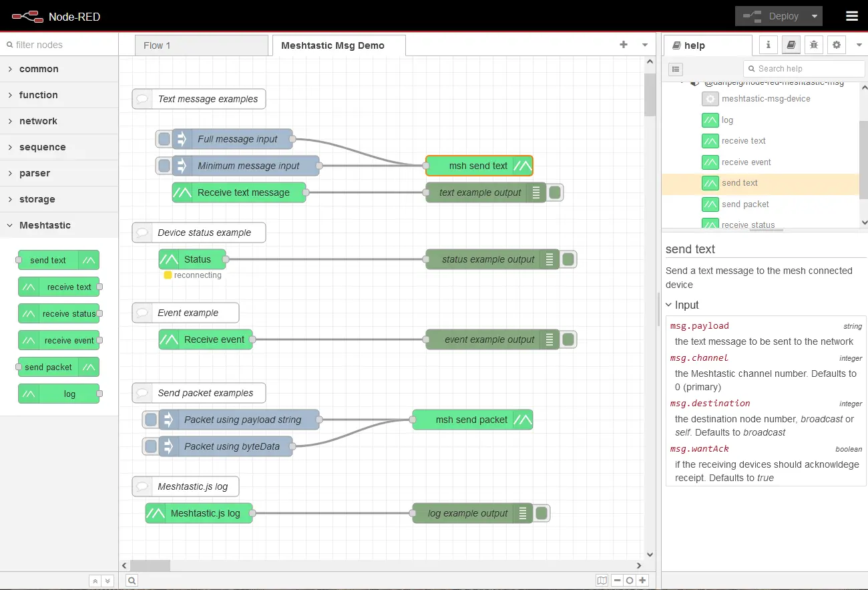Reset workspace zoom using the circle icon
Image resolution: width=868 pixels, height=590 pixels.
pos(630,580)
